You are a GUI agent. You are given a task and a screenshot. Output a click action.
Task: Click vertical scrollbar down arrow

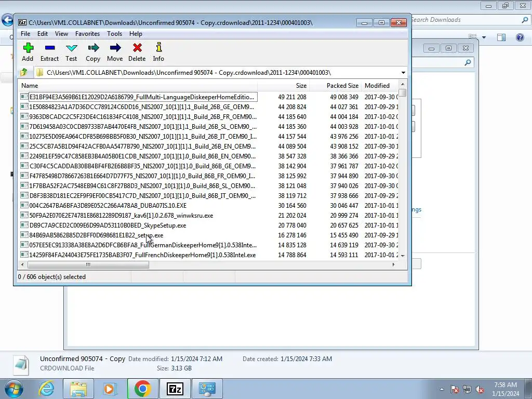tap(403, 256)
